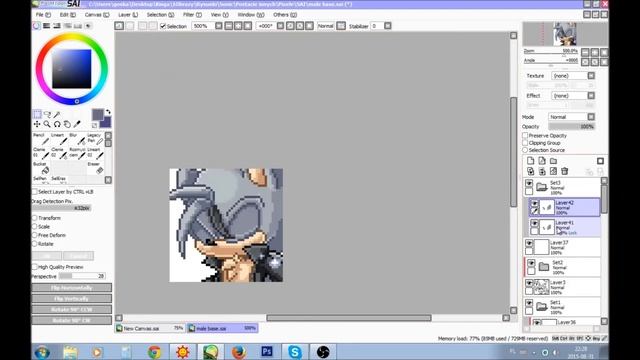Click the Perspective slider
This screenshot has width=640, height=360.
click(82, 276)
